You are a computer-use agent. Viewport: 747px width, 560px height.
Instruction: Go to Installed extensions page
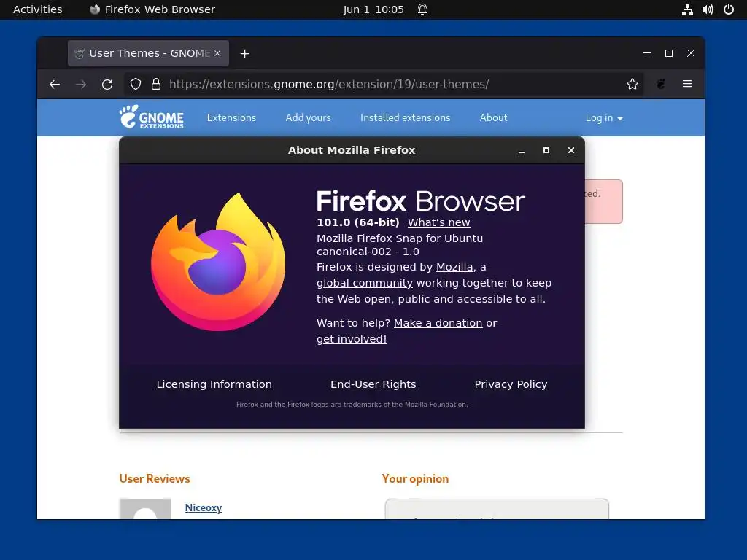406,117
